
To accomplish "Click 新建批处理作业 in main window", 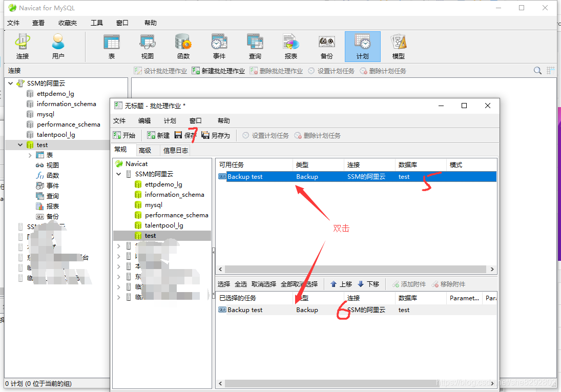I will (218, 71).
